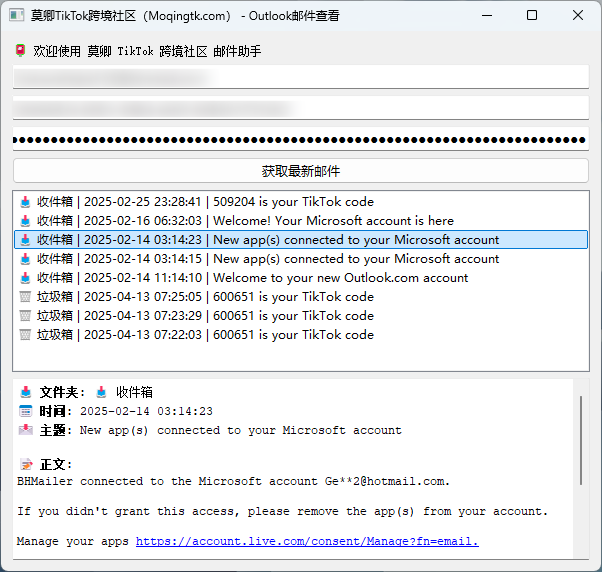602x572 pixels.
Task: Minimize the Outlook邮件查看 window
Action: (487, 15)
